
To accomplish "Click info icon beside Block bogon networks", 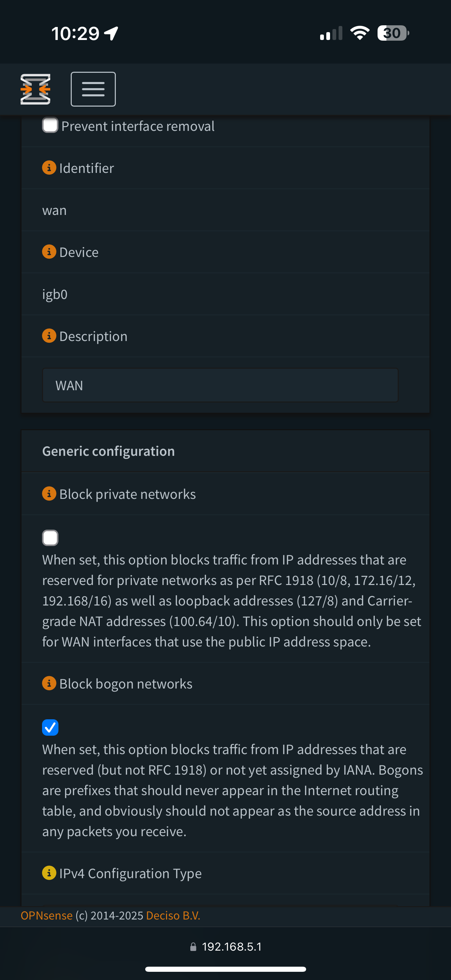I will [x=49, y=683].
